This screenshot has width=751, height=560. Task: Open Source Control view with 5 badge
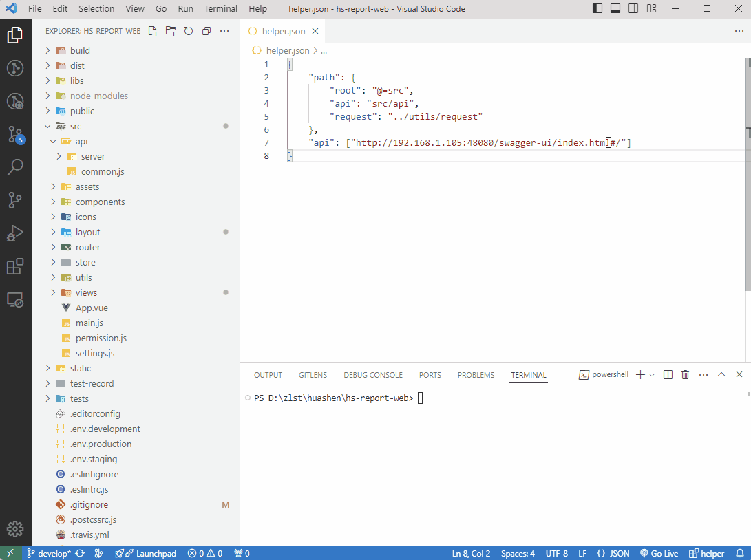[x=15, y=135]
